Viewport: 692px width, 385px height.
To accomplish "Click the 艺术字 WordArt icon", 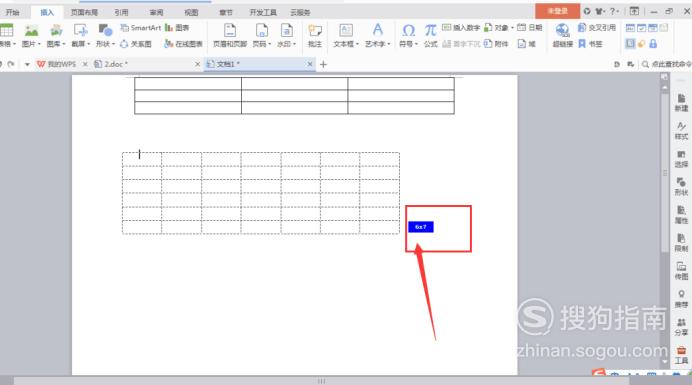I will tap(378, 30).
